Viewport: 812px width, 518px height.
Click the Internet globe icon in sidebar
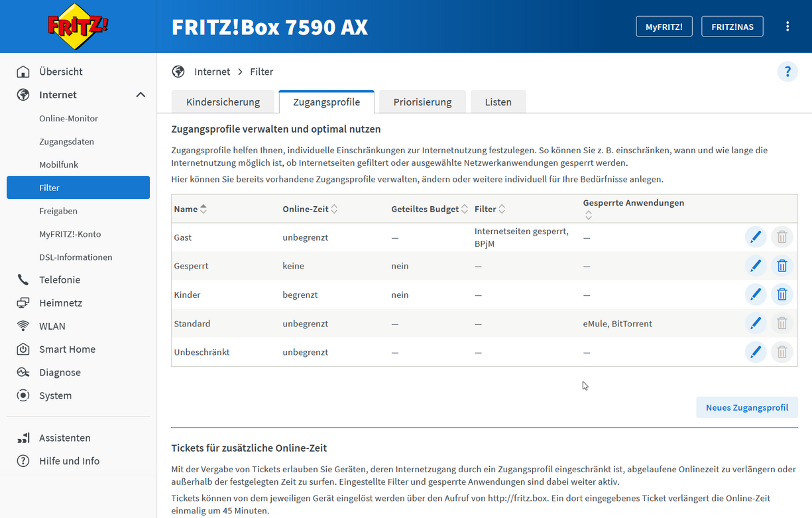[x=23, y=95]
